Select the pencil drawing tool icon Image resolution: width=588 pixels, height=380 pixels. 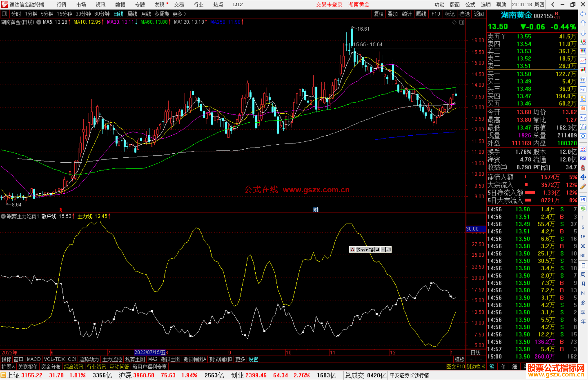pyautogui.click(x=583, y=187)
